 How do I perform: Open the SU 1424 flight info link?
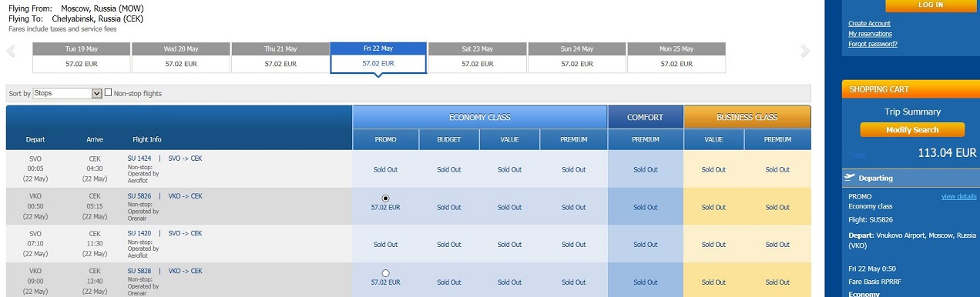click(x=139, y=159)
